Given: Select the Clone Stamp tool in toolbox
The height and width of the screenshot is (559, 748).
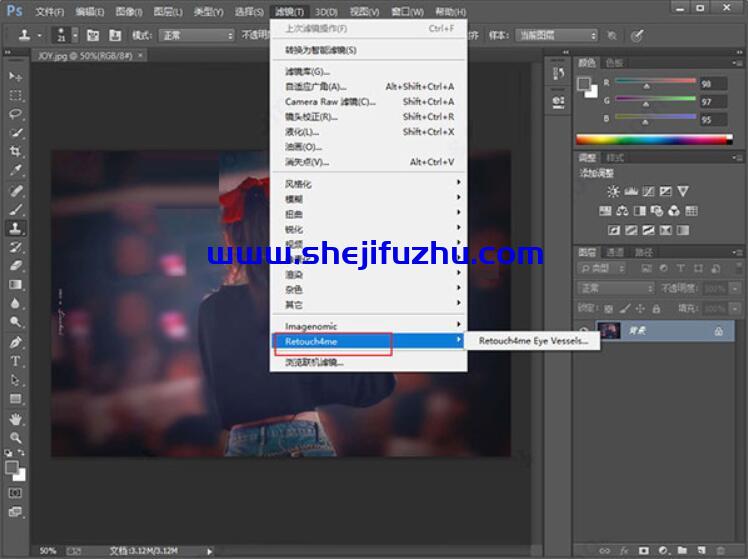Looking at the screenshot, I should (15, 228).
